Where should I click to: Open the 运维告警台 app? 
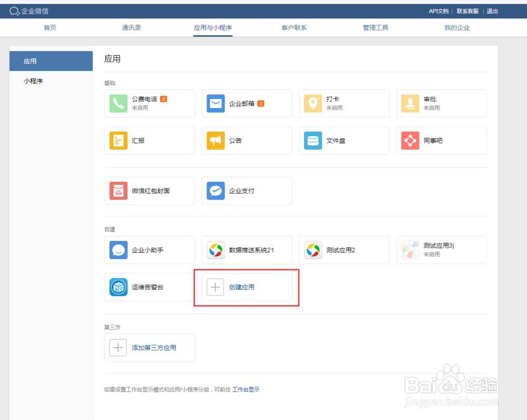tap(150, 287)
